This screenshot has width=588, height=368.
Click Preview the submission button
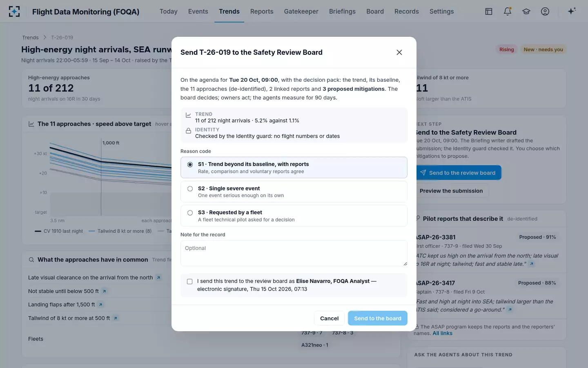[x=451, y=191]
